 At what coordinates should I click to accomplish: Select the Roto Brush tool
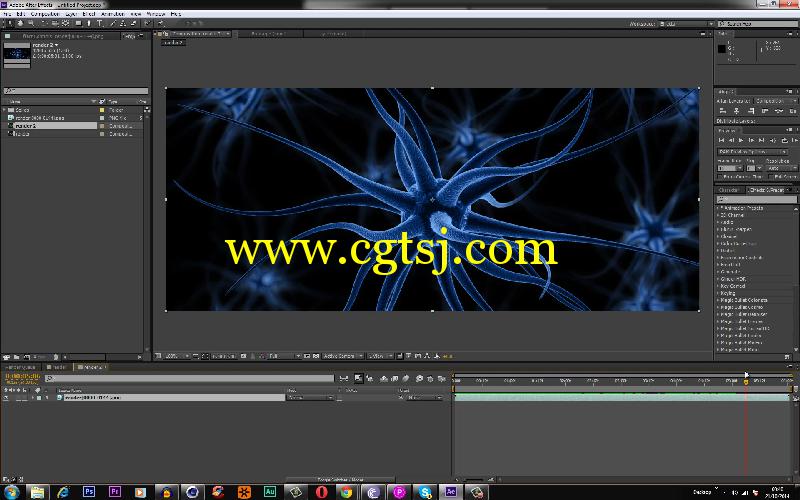tap(147, 23)
